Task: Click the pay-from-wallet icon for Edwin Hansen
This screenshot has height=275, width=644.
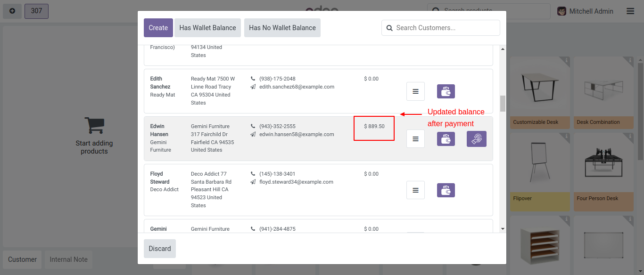Action: point(476,139)
